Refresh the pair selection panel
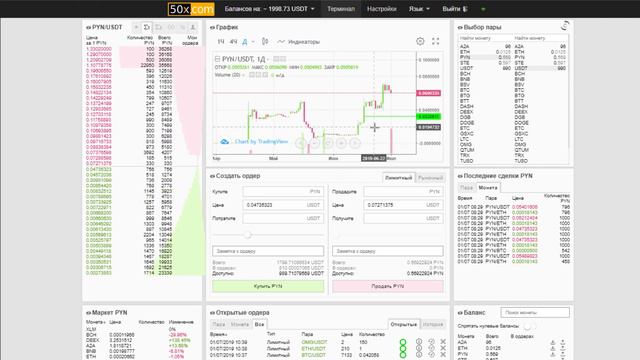 (564, 26)
